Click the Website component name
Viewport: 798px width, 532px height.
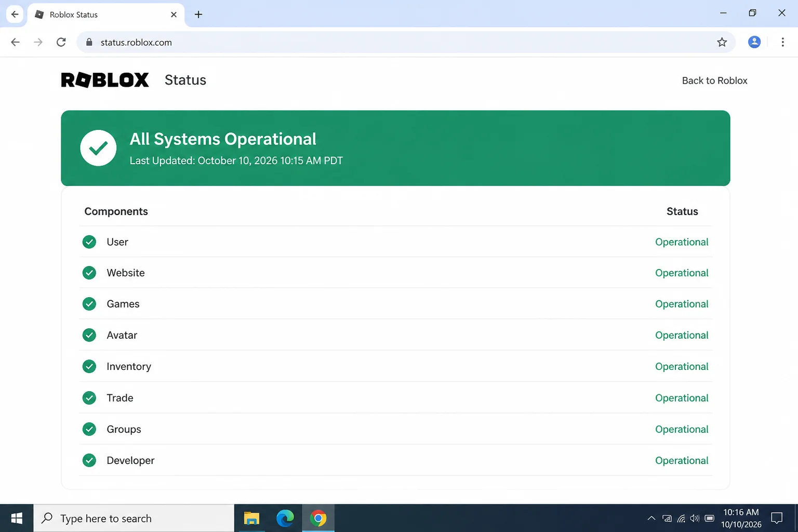tap(126, 273)
